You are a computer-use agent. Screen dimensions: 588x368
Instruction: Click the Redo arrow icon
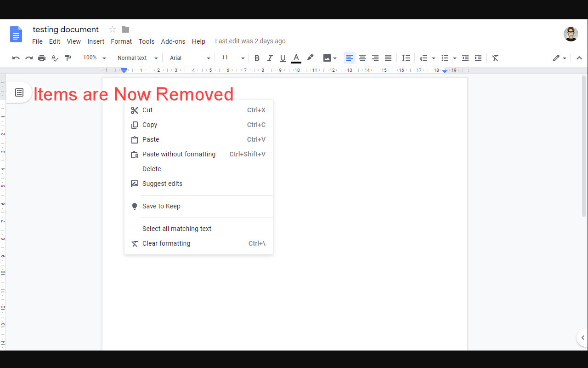pos(29,58)
